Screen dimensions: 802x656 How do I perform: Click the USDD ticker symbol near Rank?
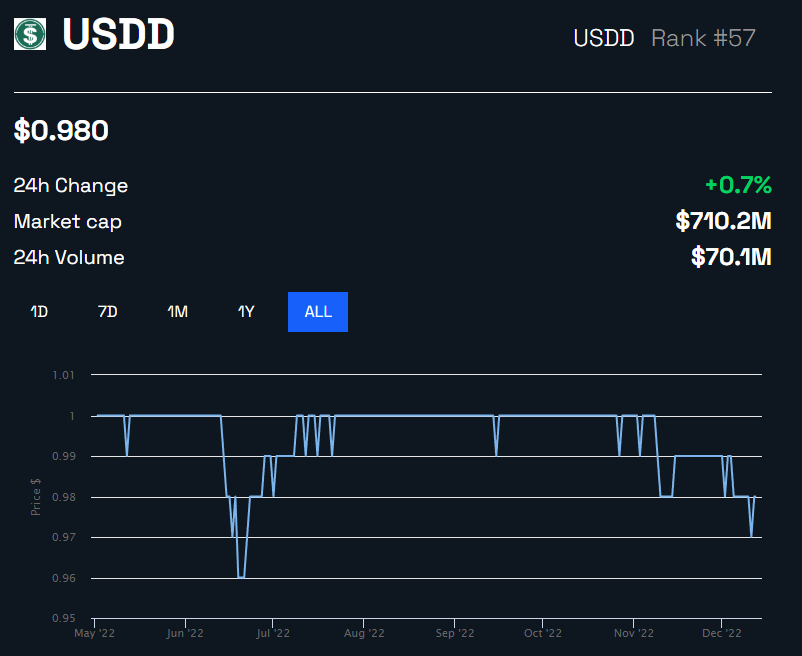coord(604,38)
